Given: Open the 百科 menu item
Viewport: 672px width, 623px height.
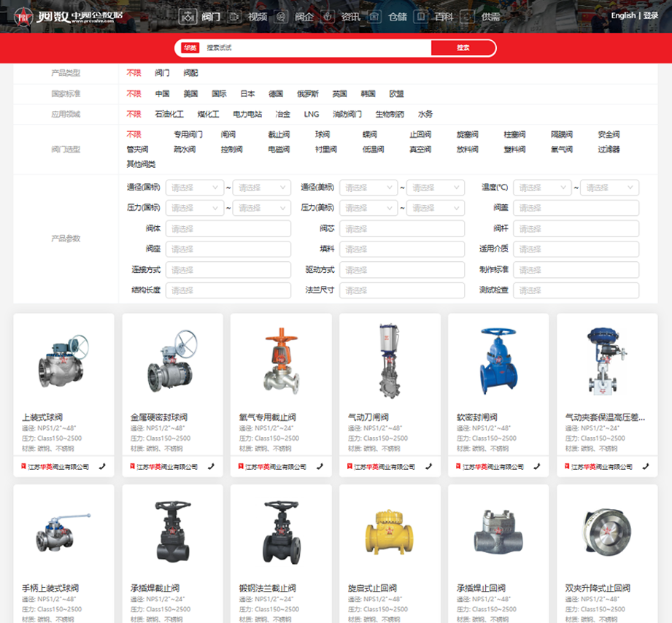Looking at the screenshot, I should (x=444, y=16).
